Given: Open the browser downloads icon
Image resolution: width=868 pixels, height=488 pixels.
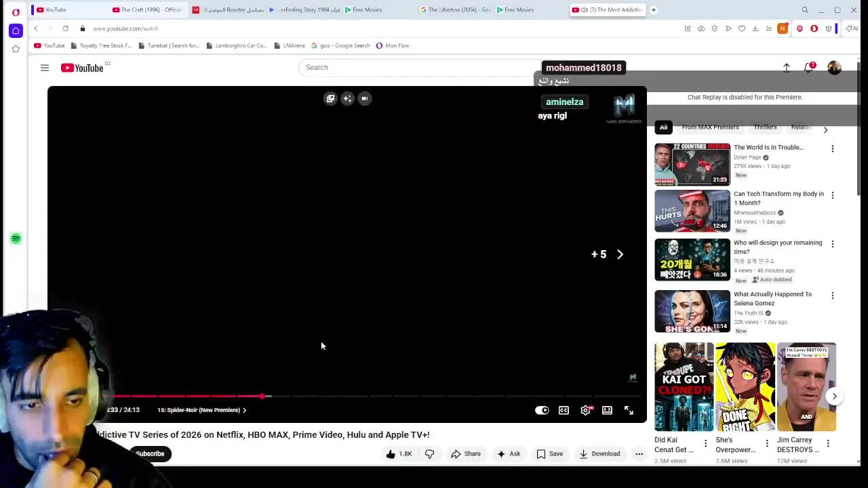Looking at the screenshot, I should click(755, 28).
